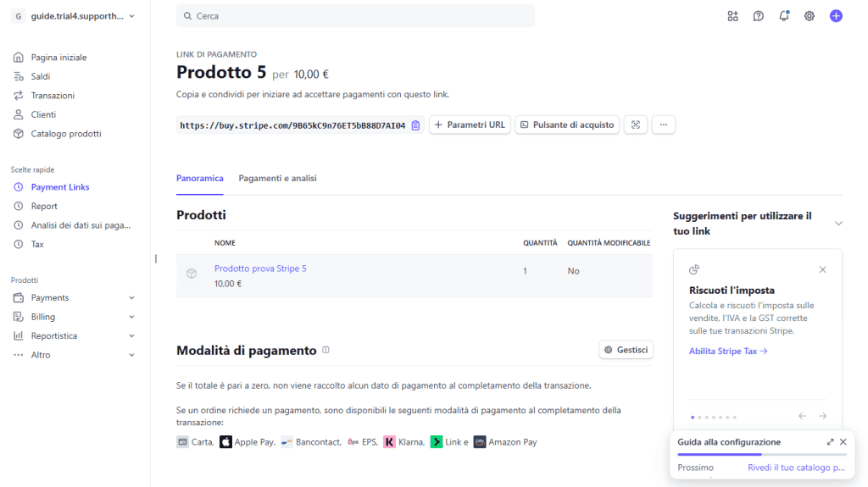The height and width of the screenshot is (487, 868).
Task: Click the Abilita Stripe Tax link
Action: coord(728,351)
